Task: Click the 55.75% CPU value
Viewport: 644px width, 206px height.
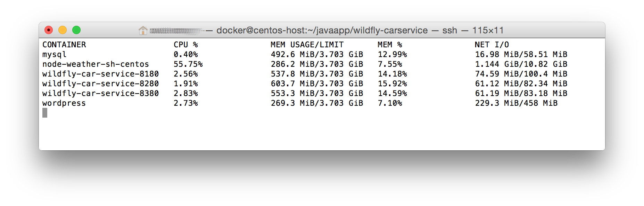Action: 188,64
